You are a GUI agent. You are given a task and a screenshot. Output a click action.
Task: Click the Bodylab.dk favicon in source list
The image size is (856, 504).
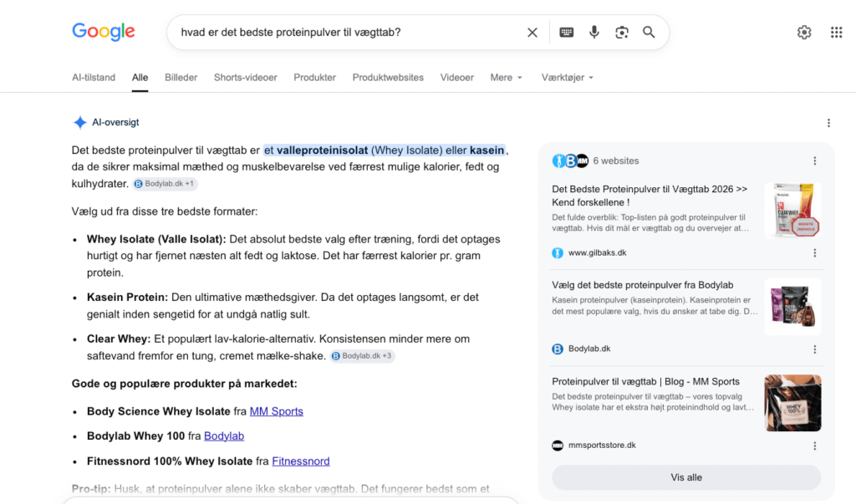[x=558, y=349]
